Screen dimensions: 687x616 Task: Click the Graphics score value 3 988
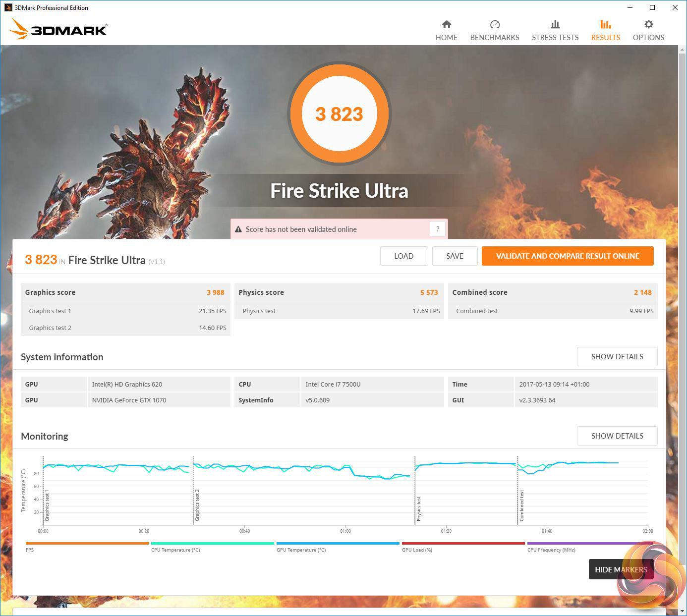point(216,292)
